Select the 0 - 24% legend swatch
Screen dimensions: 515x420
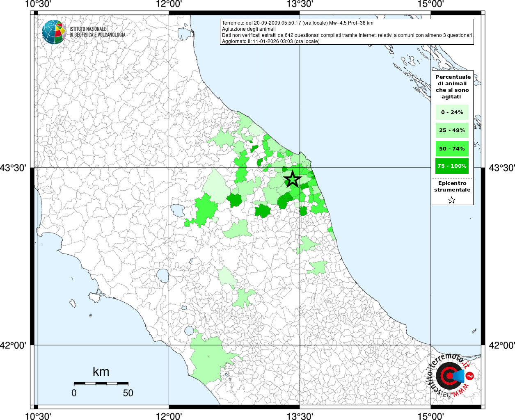click(x=452, y=112)
